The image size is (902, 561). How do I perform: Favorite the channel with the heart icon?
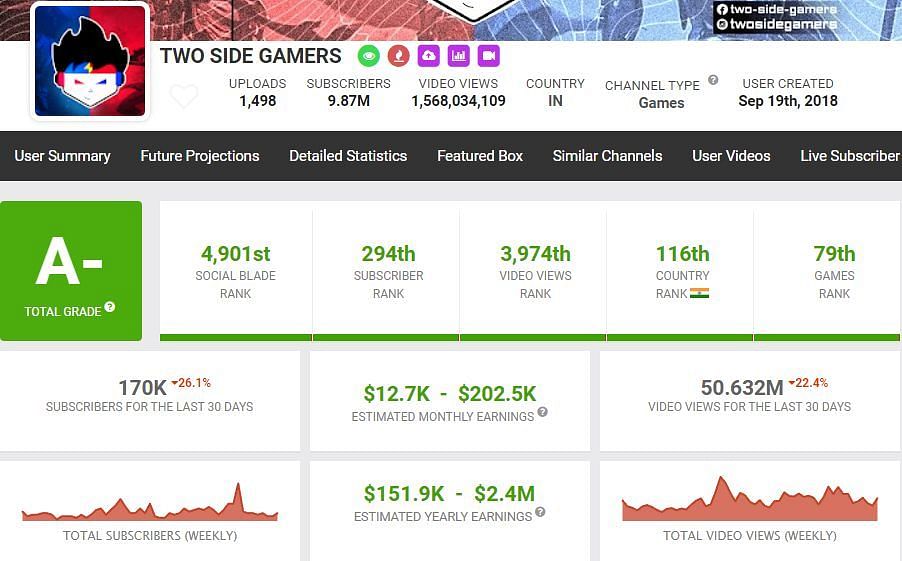click(183, 97)
